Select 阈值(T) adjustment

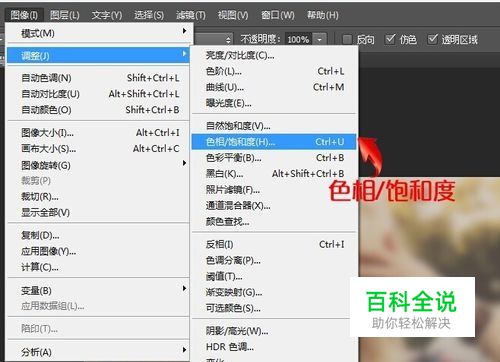pos(274,276)
